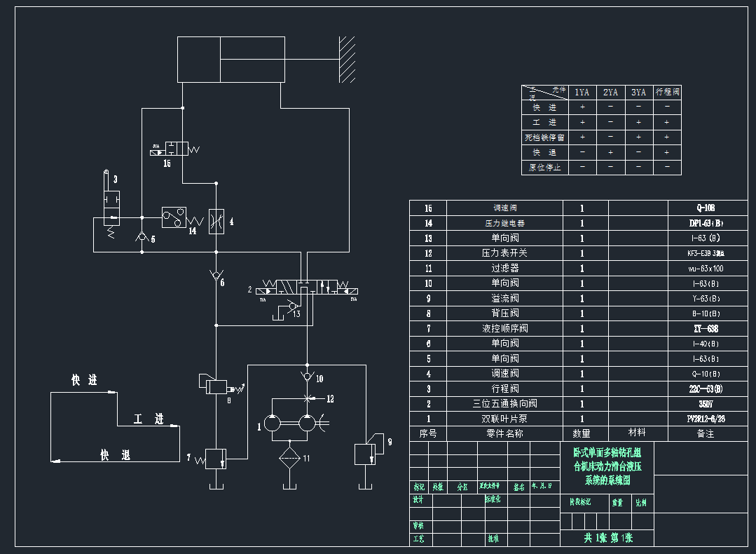Click the 共1张 第1张 sheet count text

(x=608, y=538)
